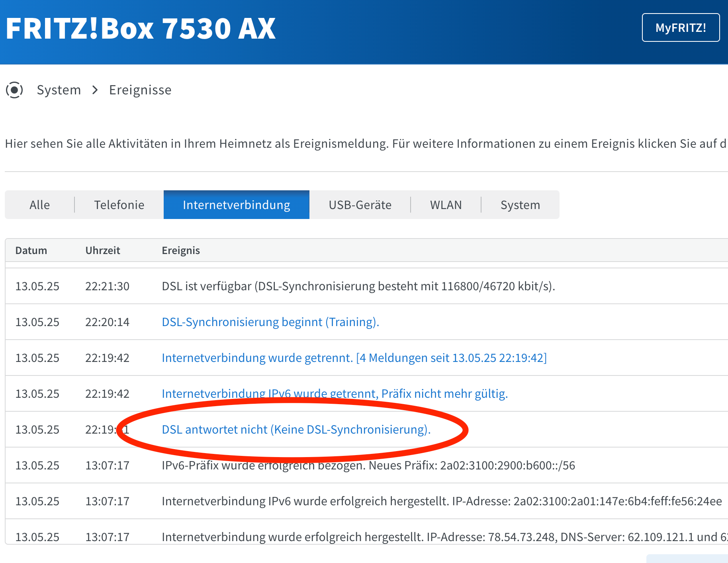Screen dimensions: 728x563
Task: Click the time 22:21:30
Action: coord(107,286)
